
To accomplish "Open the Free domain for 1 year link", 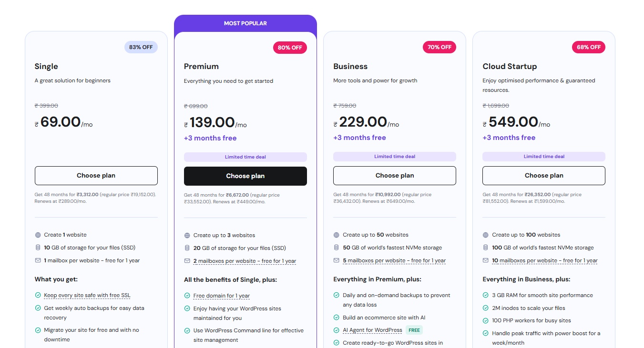I will coord(221,296).
